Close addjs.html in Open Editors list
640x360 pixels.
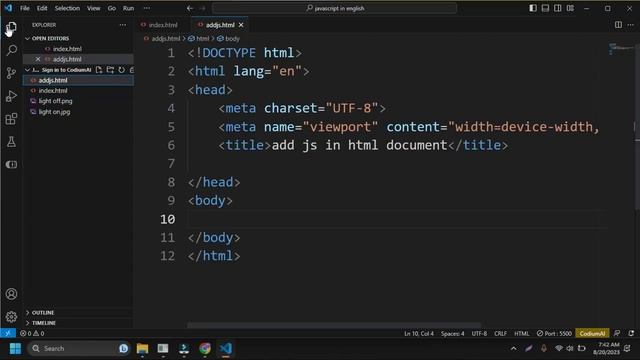click(x=38, y=59)
